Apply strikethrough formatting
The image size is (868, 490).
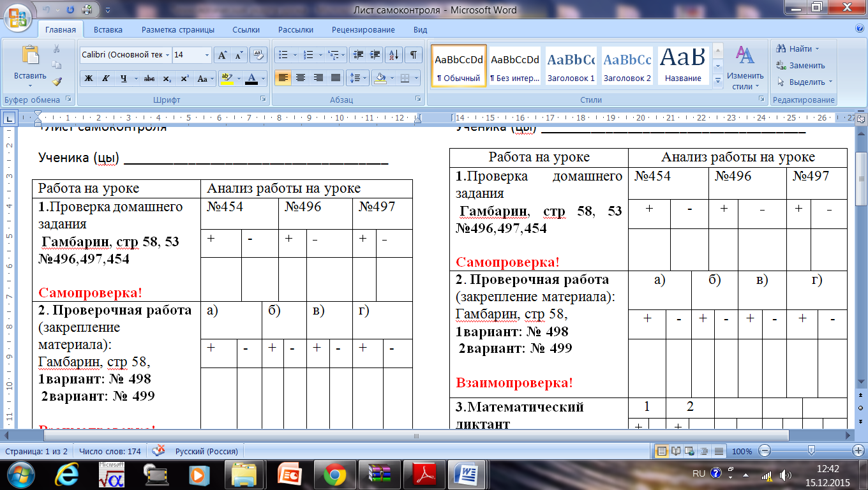(x=149, y=78)
